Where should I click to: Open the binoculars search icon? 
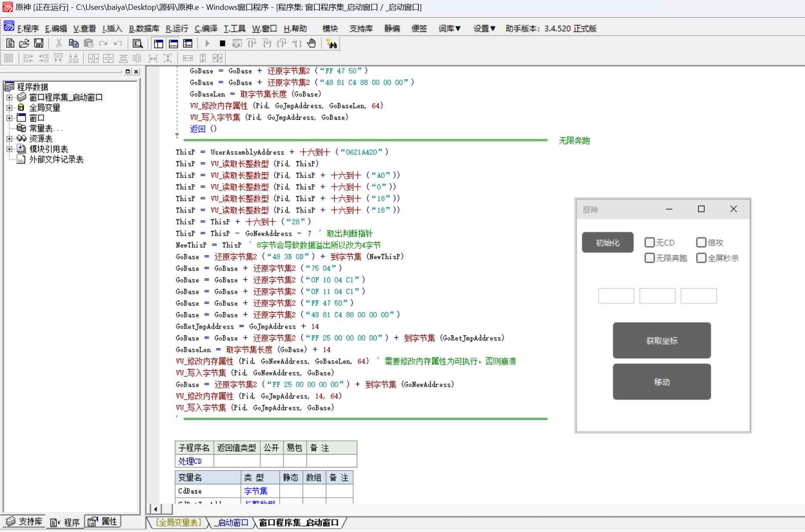(332, 43)
